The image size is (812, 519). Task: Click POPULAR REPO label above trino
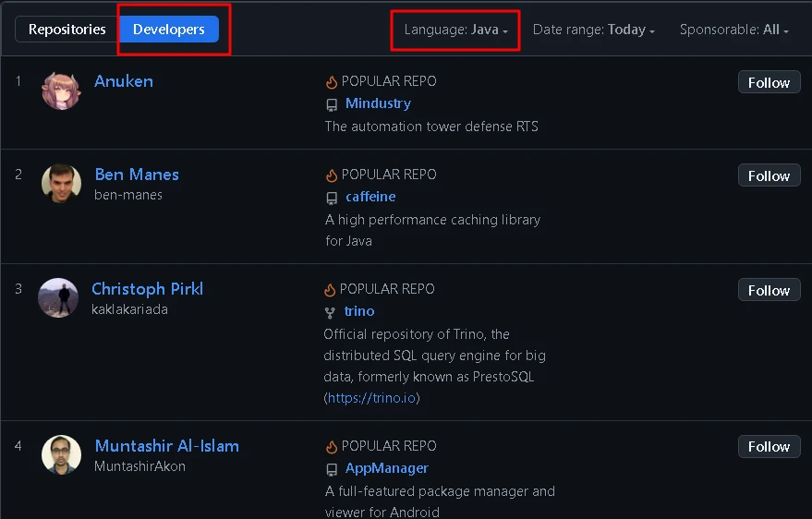(387, 289)
